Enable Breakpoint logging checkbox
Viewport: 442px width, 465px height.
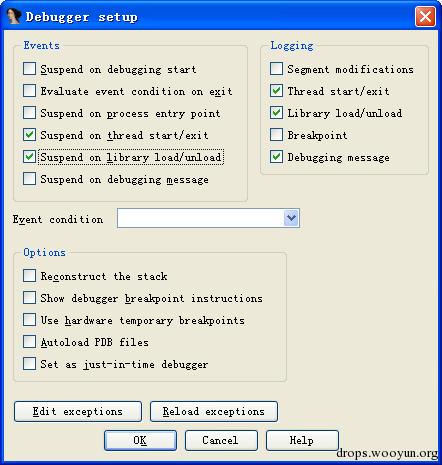[276, 135]
